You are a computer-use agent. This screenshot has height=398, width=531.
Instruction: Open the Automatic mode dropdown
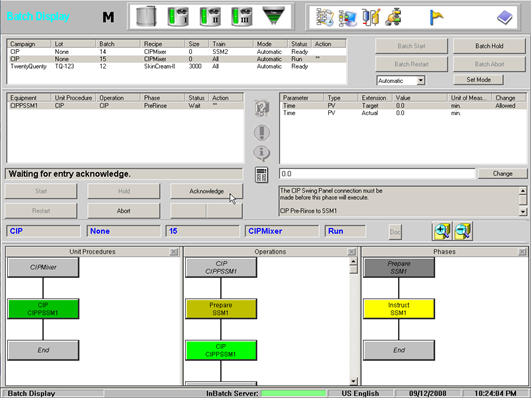(x=421, y=81)
